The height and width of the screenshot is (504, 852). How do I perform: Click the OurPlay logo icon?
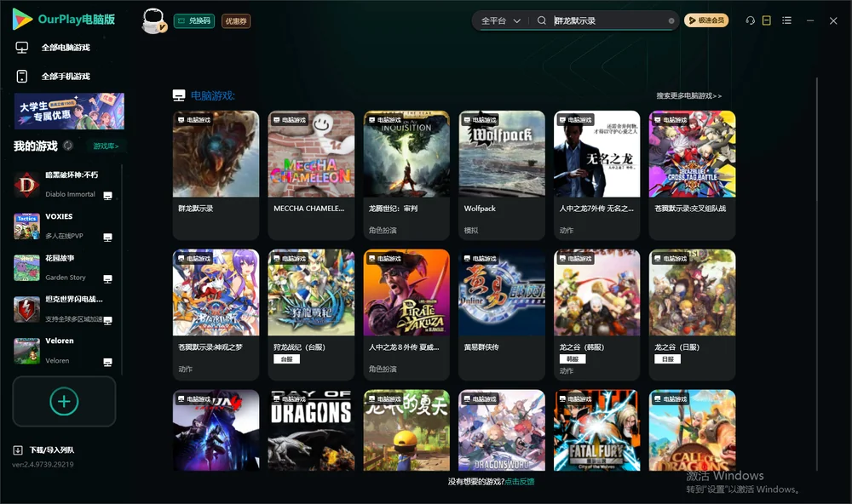click(22, 19)
